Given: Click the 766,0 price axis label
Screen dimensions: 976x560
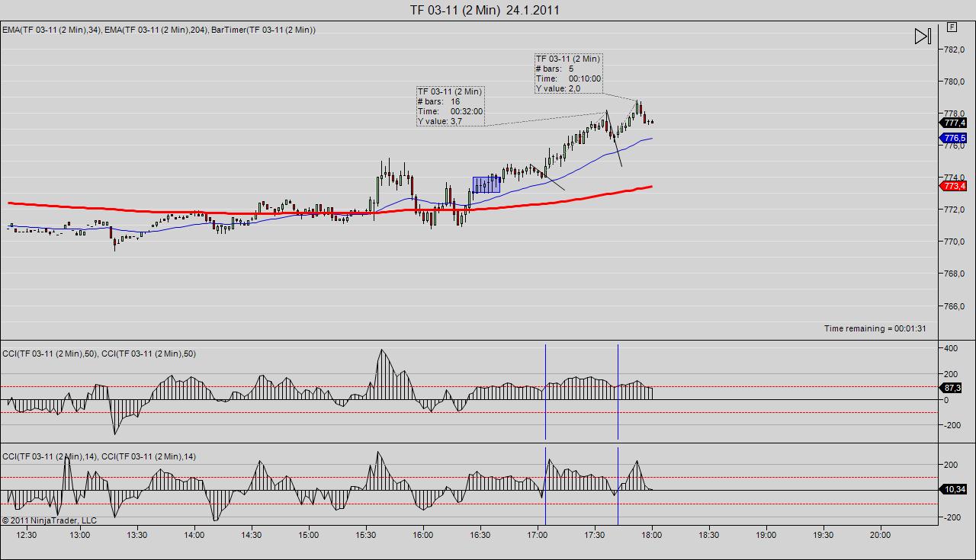Looking at the screenshot, I should pyautogui.click(x=955, y=306).
